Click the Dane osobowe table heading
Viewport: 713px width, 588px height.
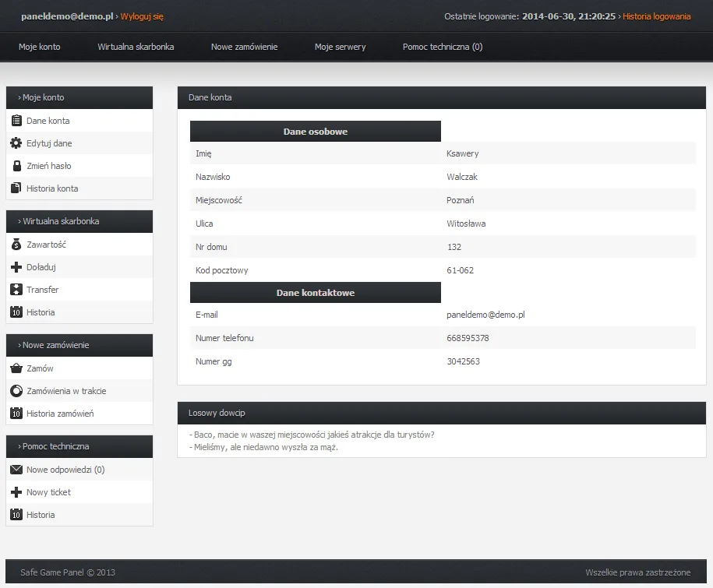(316, 132)
